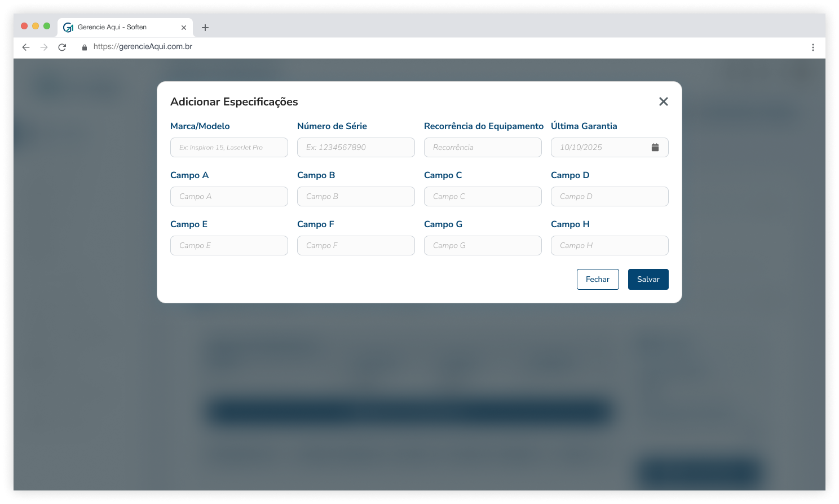Viewport: 839px width, 504px height.
Task: Open the calendar icon in Última Garantia
Action: point(655,147)
